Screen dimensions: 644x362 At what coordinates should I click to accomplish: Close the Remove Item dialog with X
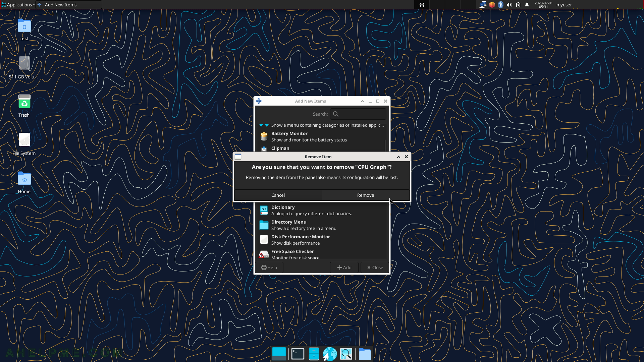(x=406, y=157)
